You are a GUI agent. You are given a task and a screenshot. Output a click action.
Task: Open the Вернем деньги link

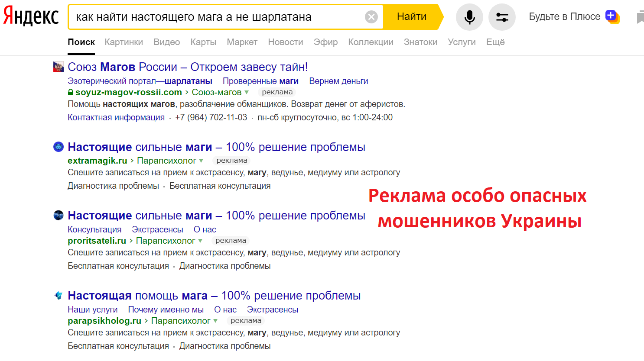point(338,81)
